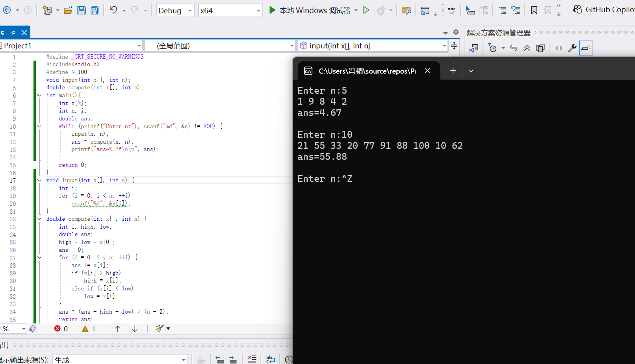The width and height of the screenshot is (635, 364).
Task: Start without debugging using outline play icon
Action: (x=366, y=10)
